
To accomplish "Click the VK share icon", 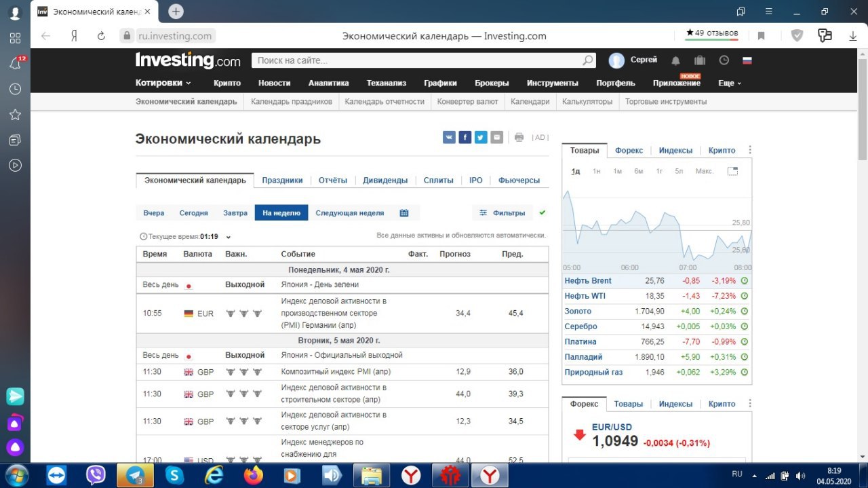I will 449,137.
